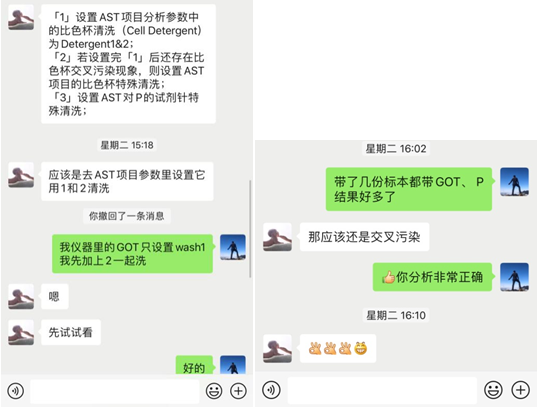Tap the '你撤回了一条消息' recall notice
This screenshot has height=407, width=537.
click(127, 216)
